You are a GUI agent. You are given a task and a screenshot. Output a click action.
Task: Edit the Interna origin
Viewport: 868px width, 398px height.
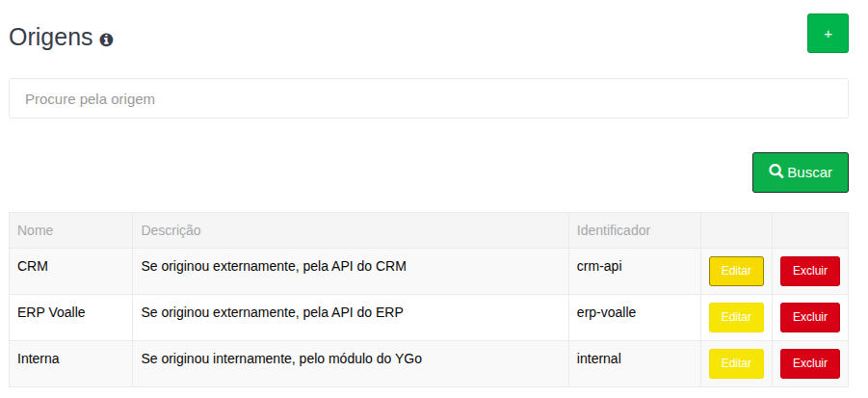[736, 363]
